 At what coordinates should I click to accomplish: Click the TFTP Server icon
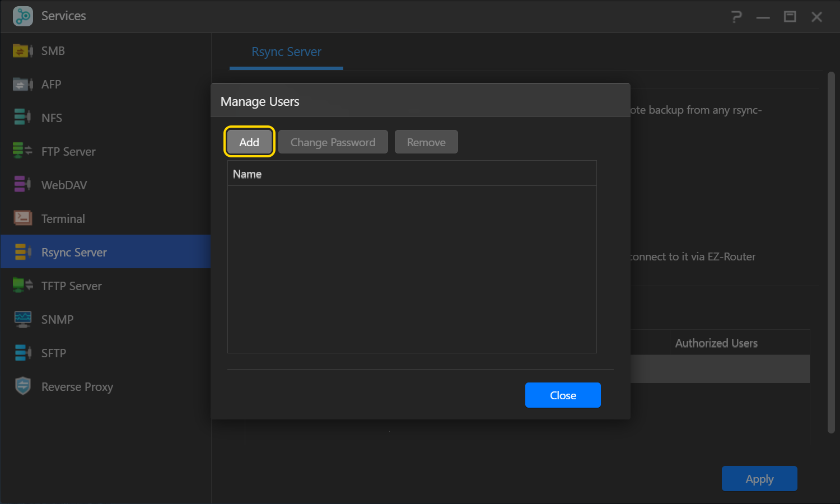[x=22, y=286]
